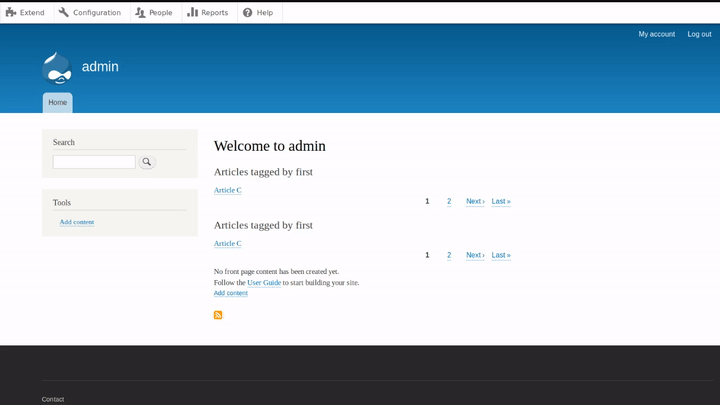Viewport: 720px width, 405px height.
Task: Click the Reports bar chart icon
Action: tap(192, 12)
